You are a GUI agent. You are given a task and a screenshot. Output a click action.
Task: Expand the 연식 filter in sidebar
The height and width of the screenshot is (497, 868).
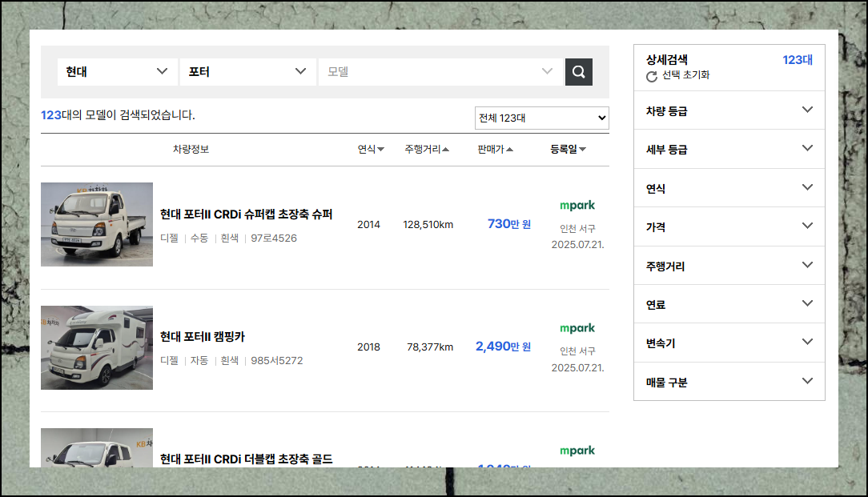tap(729, 188)
